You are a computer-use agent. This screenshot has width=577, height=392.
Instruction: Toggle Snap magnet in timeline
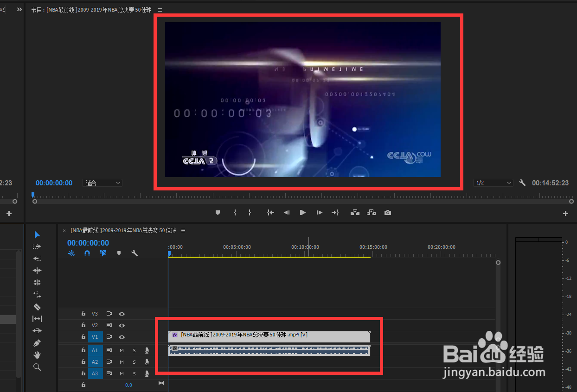pyautogui.click(x=87, y=253)
